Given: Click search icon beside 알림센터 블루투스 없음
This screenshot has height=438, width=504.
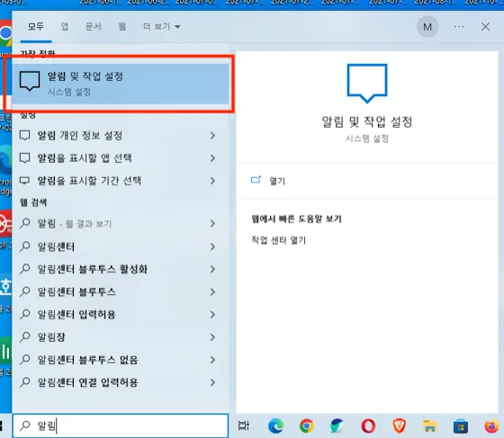Looking at the screenshot, I should (x=25, y=360).
